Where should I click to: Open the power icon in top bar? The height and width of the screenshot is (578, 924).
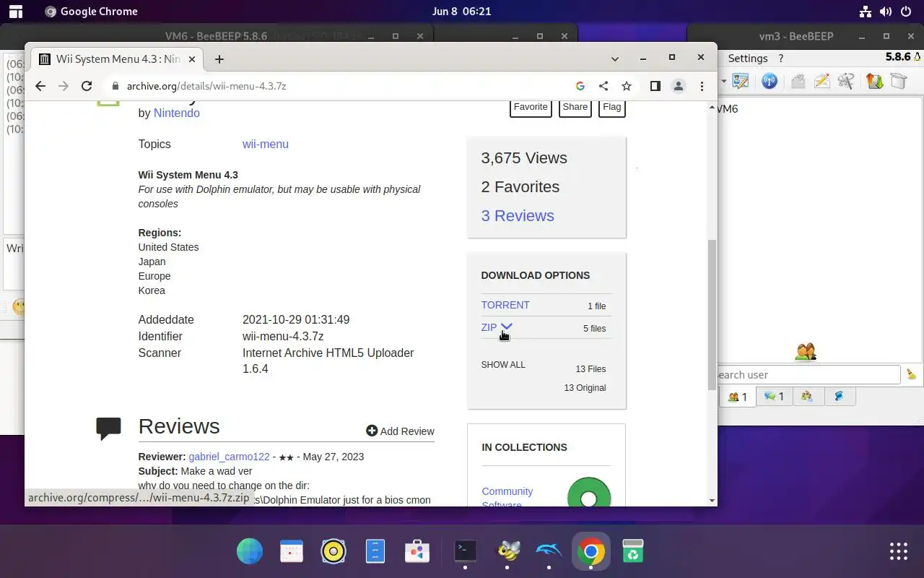pos(905,12)
